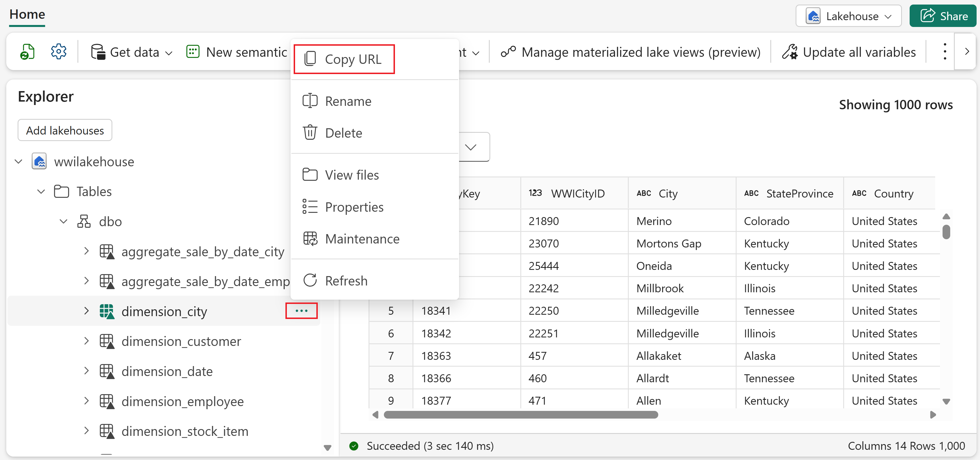Screen dimensions: 980x460
Task: Open the settings gear icon
Action: [58, 52]
